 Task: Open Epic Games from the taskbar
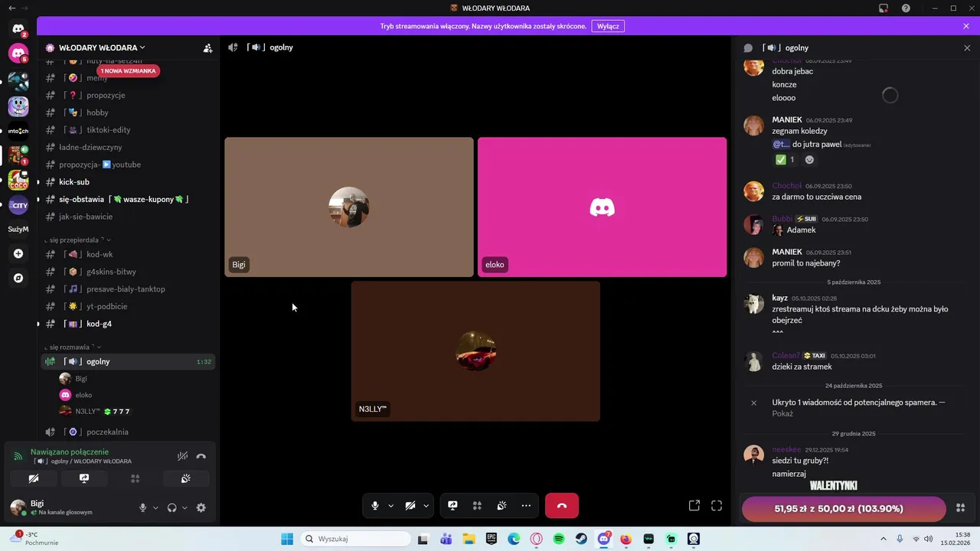click(491, 539)
